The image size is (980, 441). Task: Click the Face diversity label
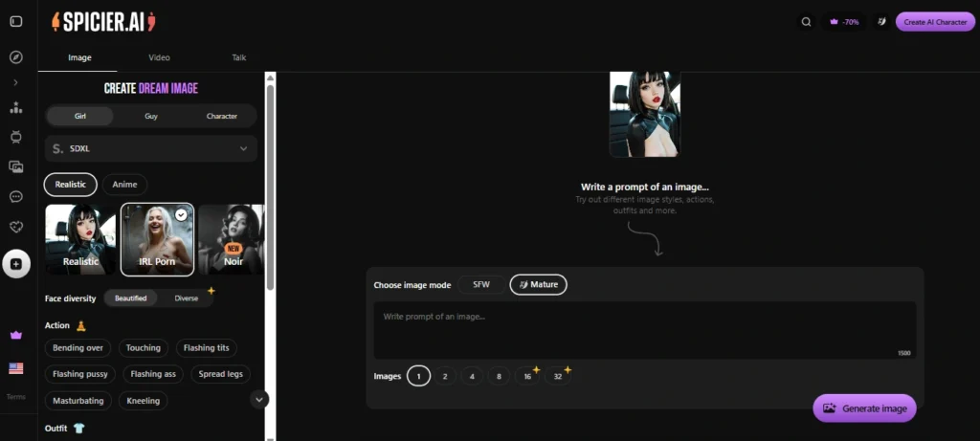[70, 298]
